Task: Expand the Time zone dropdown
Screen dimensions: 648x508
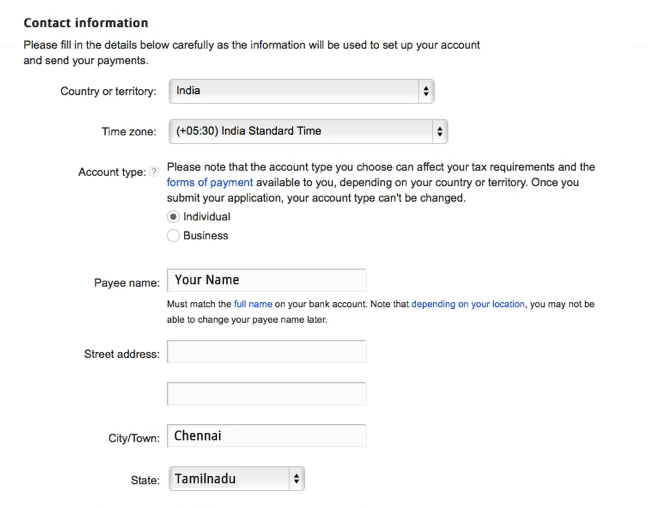Action: coord(308,131)
